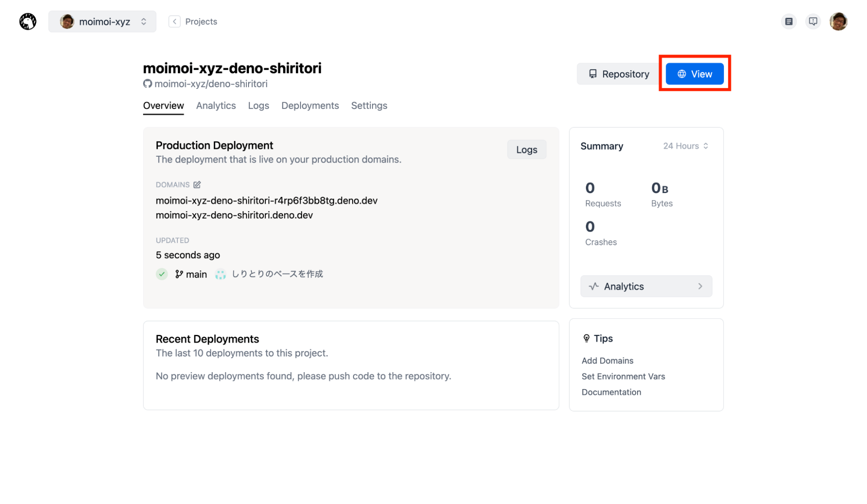This screenshot has height=504, width=867.
Task: Open the moimoi-xyz/deno-shiritori GitHub link
Action: click(210, 84)
